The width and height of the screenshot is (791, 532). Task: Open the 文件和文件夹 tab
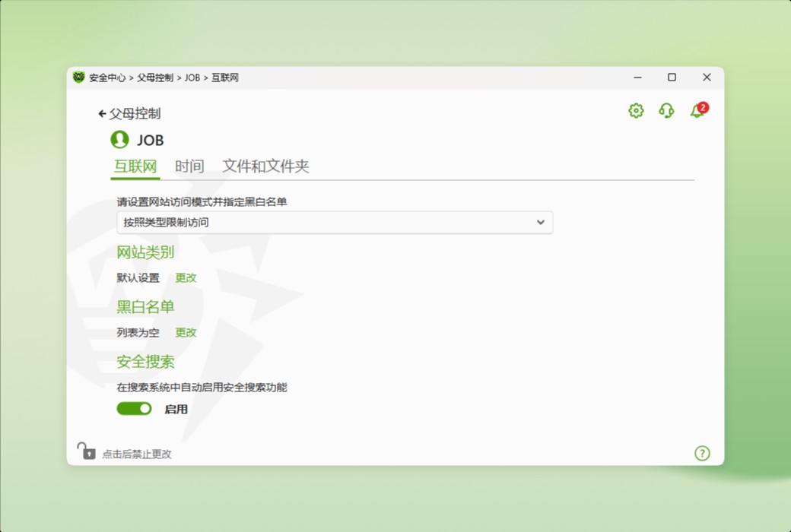pyautogui.click(x=266, y=166)
